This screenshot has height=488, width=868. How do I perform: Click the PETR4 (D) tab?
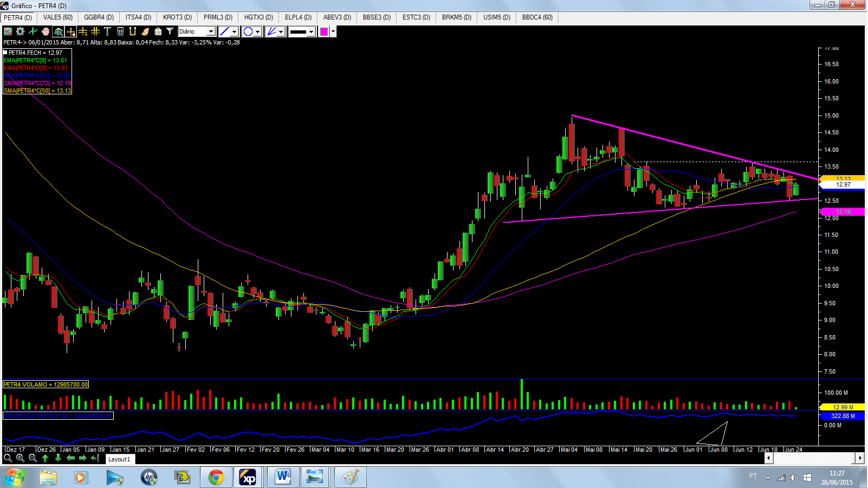pos(18,17)
